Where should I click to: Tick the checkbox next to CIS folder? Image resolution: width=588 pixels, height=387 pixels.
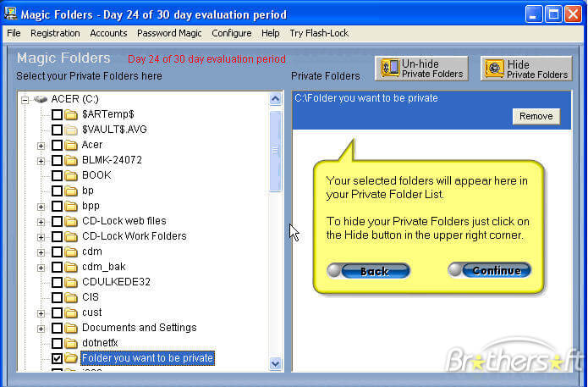click(x=57, y=297)
